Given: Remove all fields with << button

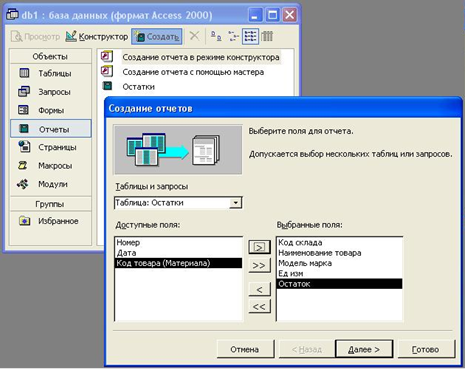Looking at the screenshot, I should point(259,306).
